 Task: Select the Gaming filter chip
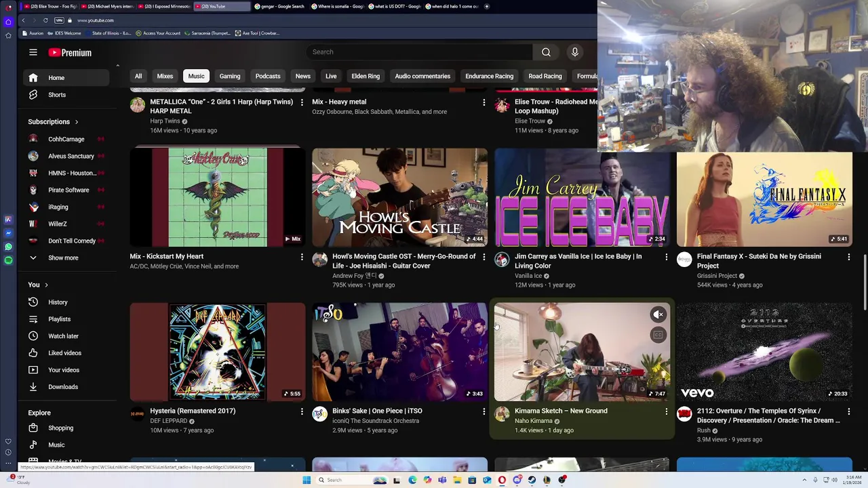click(230, 76)
